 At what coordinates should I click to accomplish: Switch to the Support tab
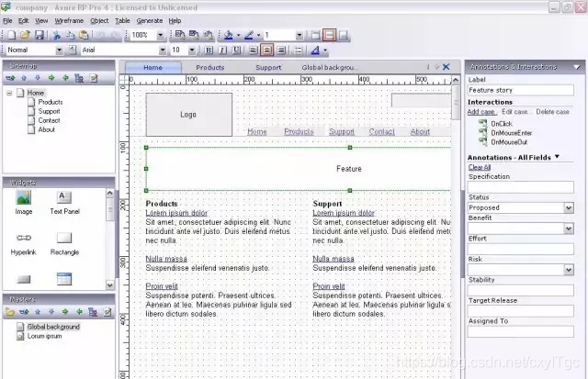268,67
